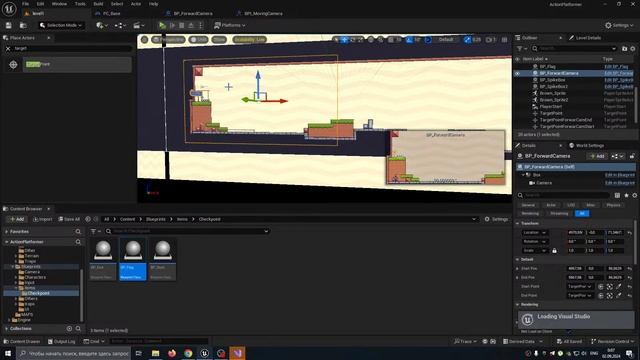The width and height of the screenshot is (640, 360).
Task: Click the Outliner search field
Action: pos(575,49)
